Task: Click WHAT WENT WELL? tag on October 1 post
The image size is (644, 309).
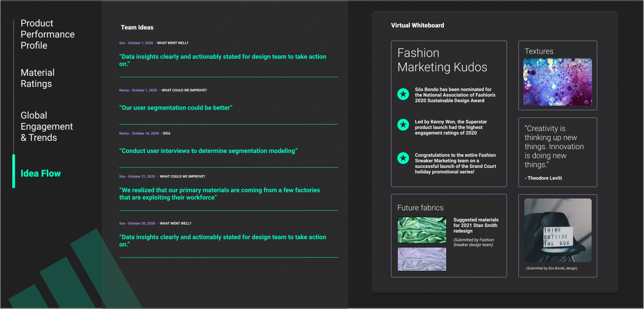Action: click(173, 43)
